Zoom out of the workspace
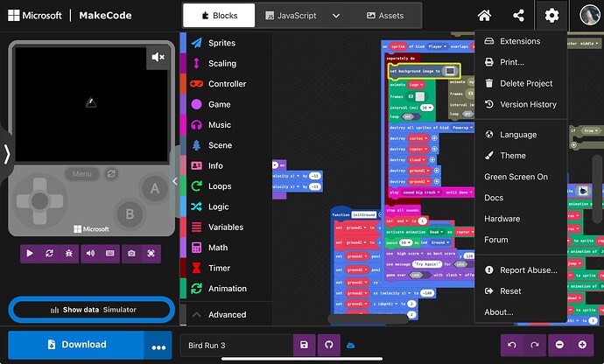604x364 pixels. tap(559, 345)
